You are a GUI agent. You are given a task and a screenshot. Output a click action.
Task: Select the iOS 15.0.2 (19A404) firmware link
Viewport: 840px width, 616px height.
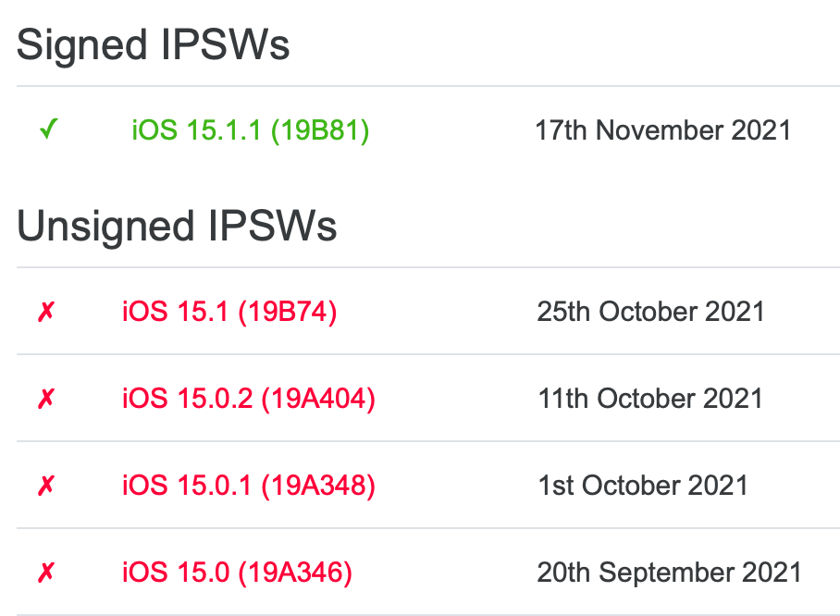click(248, 399)
